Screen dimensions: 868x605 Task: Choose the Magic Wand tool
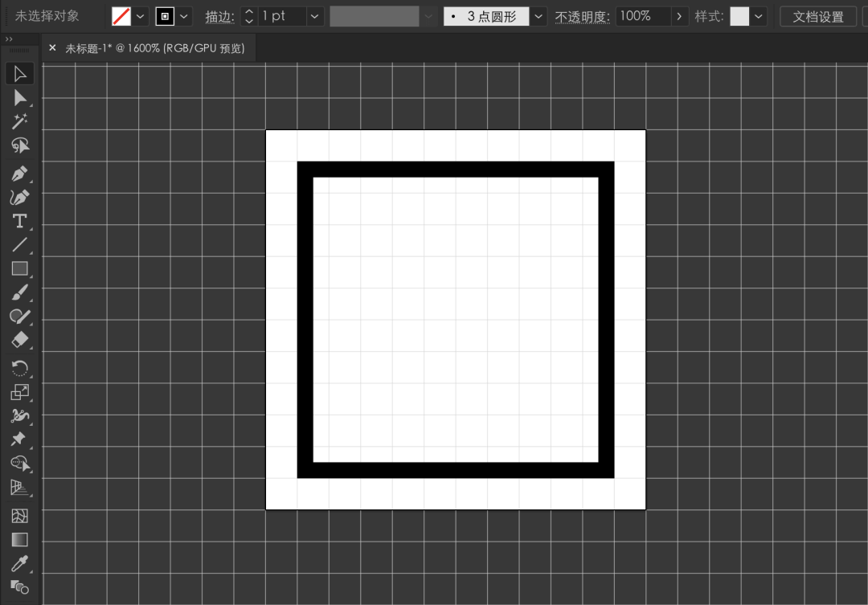pyautogui.click(x=20, y=121)
